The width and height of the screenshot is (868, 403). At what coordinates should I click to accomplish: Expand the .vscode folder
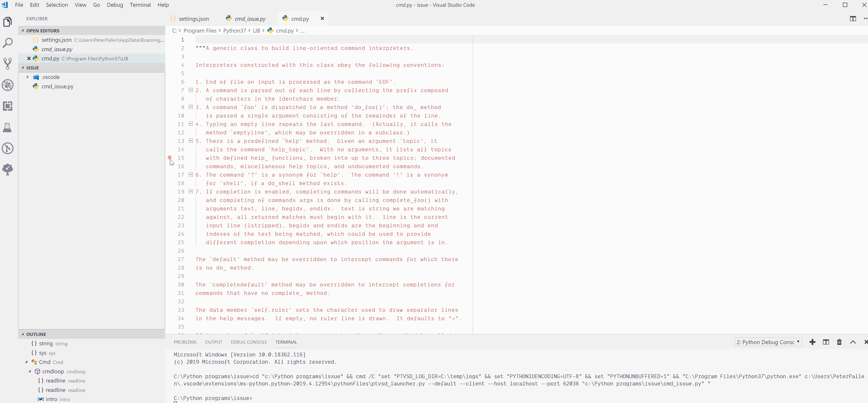(28, 77)
